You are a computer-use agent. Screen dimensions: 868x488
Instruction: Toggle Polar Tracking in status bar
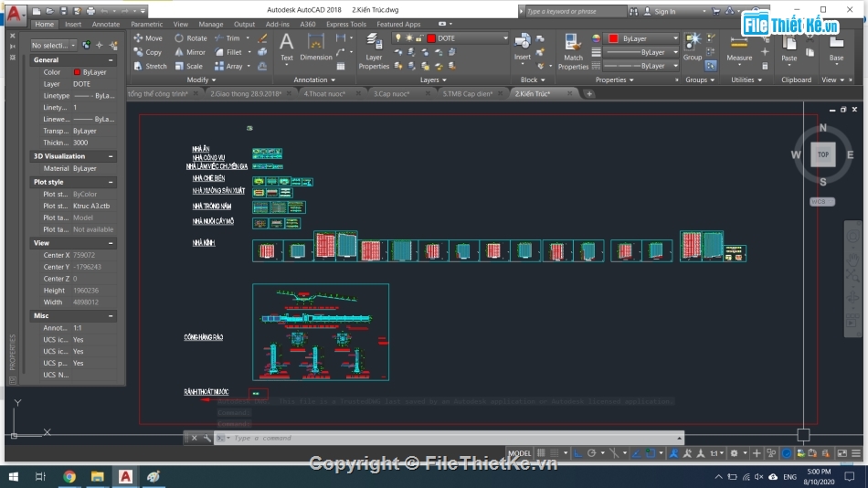[x=591, y=453]
